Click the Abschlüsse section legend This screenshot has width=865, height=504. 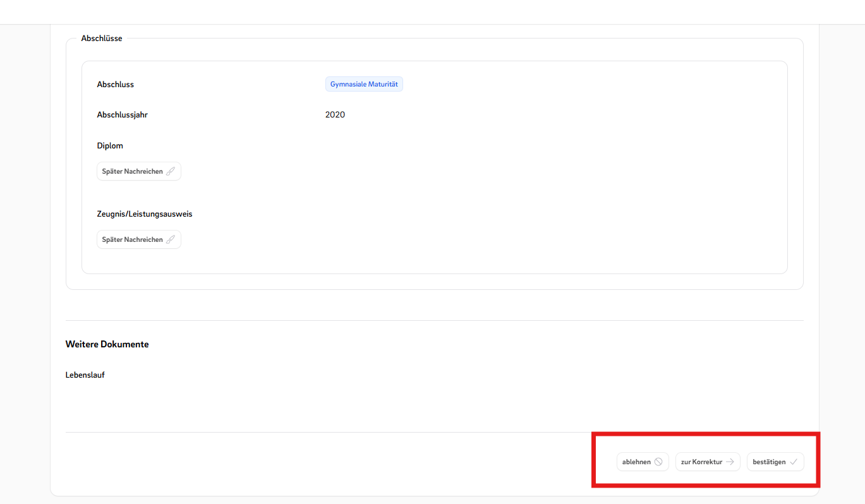[102, 39]
